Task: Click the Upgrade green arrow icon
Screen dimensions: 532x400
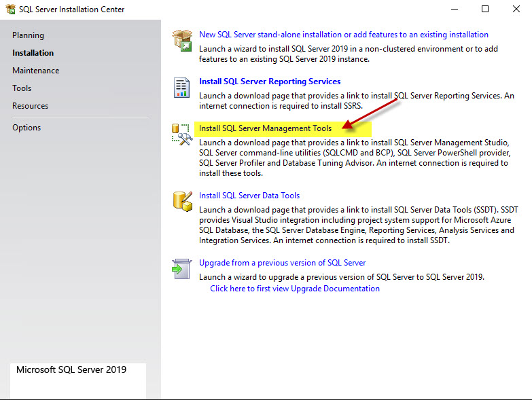Action: (182, 269)
